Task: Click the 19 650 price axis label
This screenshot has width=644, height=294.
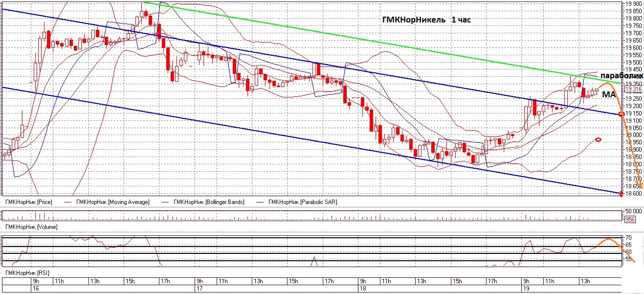Action: (x=634, y=41)
